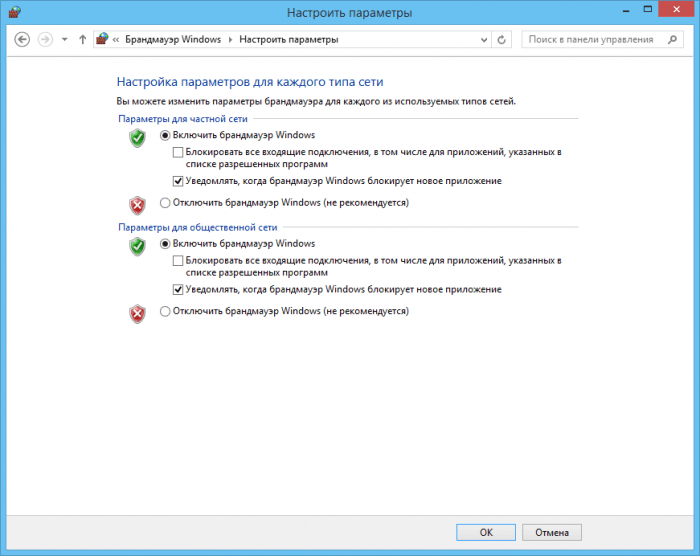This screenshot has width=700, height=556.
Task: Uncheck notify option under private network
Action: [178, 181]
